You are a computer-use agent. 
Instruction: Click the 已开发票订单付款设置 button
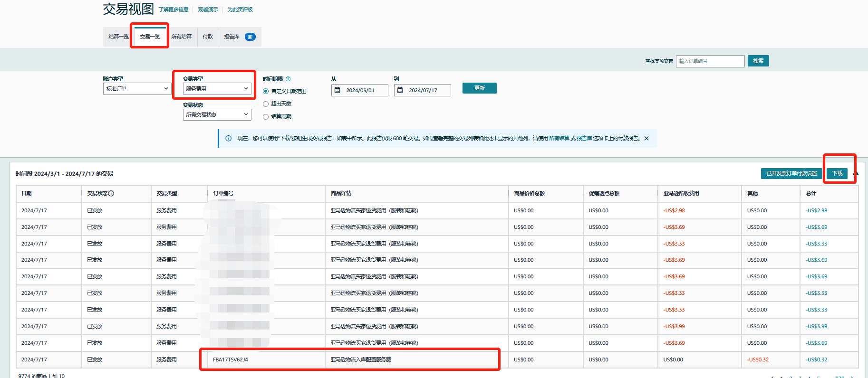(x=791, y=173)
